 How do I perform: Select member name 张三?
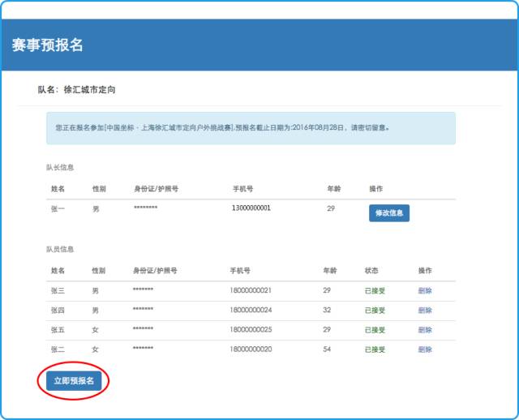(x=58, y=290)
